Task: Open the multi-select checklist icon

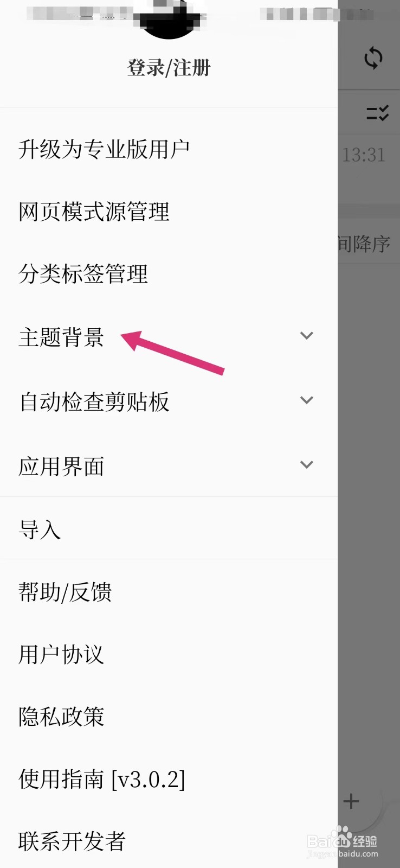Action: point(377,113)
